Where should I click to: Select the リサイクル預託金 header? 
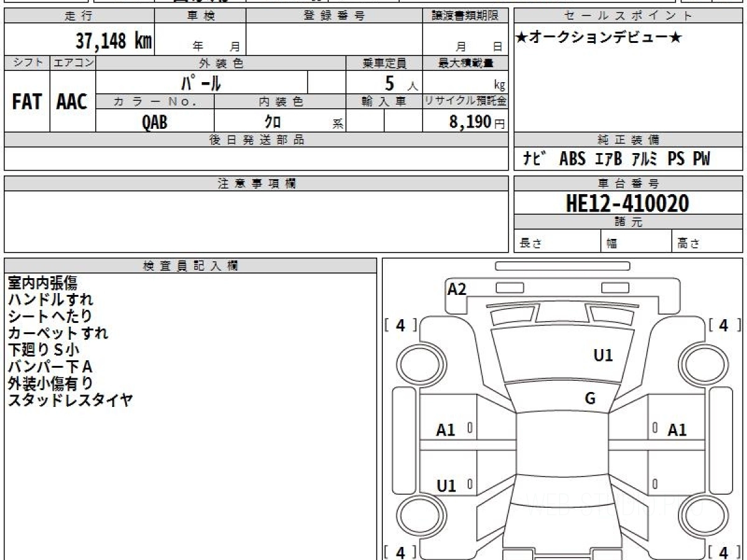click(465, 101)
